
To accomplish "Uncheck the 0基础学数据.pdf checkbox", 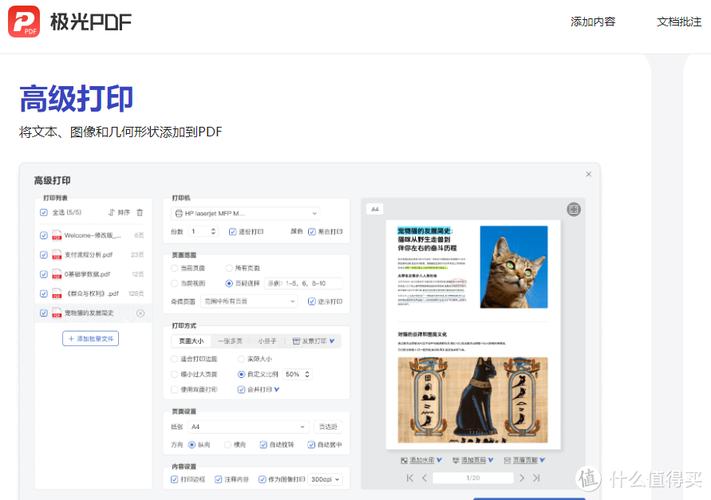I will (44, 274).
